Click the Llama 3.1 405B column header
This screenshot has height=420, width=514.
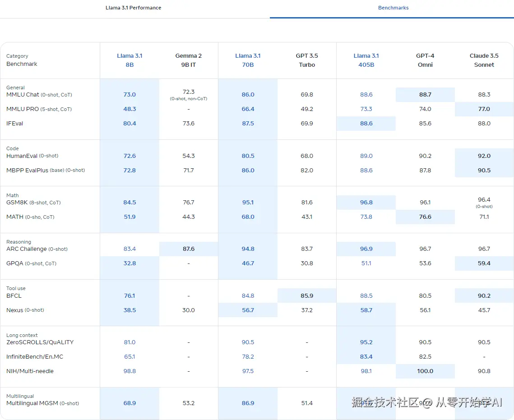pyautogui.click(x=366, y=60)
